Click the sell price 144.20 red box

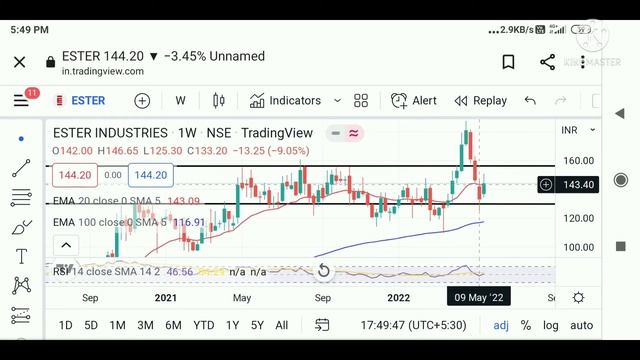pyautogui.click(x=75, y=175)
